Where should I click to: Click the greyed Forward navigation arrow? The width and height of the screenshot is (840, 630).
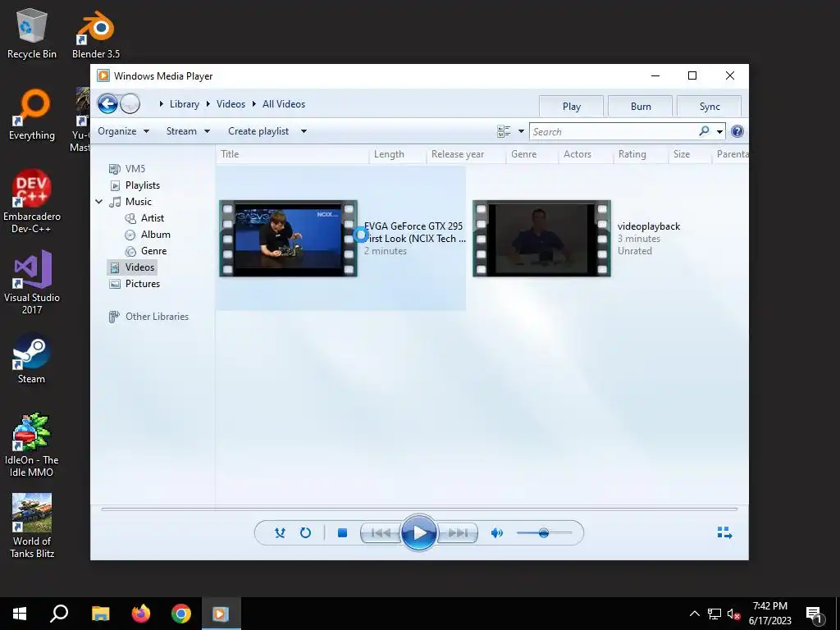click(x=130, y=104)
